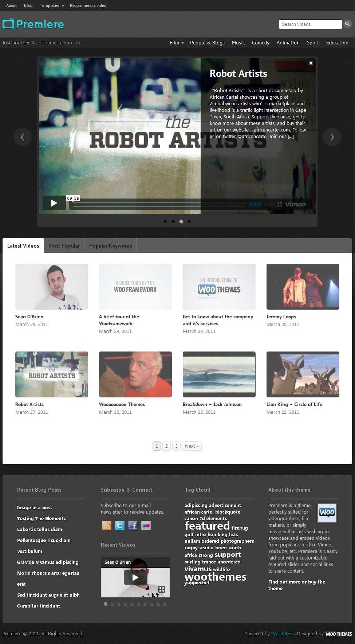Select the second slider pagination dot
355x644 pixels.
point(173,221)
